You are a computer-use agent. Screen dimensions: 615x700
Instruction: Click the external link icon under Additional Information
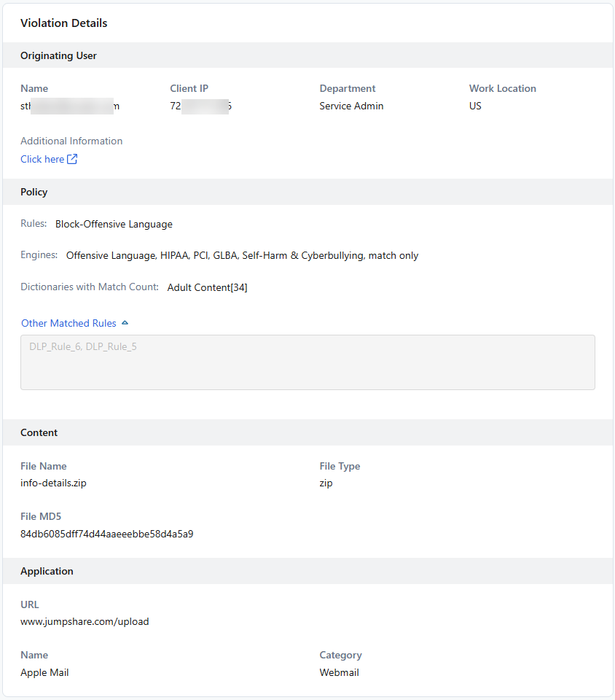pyautogui.click(x=72, y=159)
